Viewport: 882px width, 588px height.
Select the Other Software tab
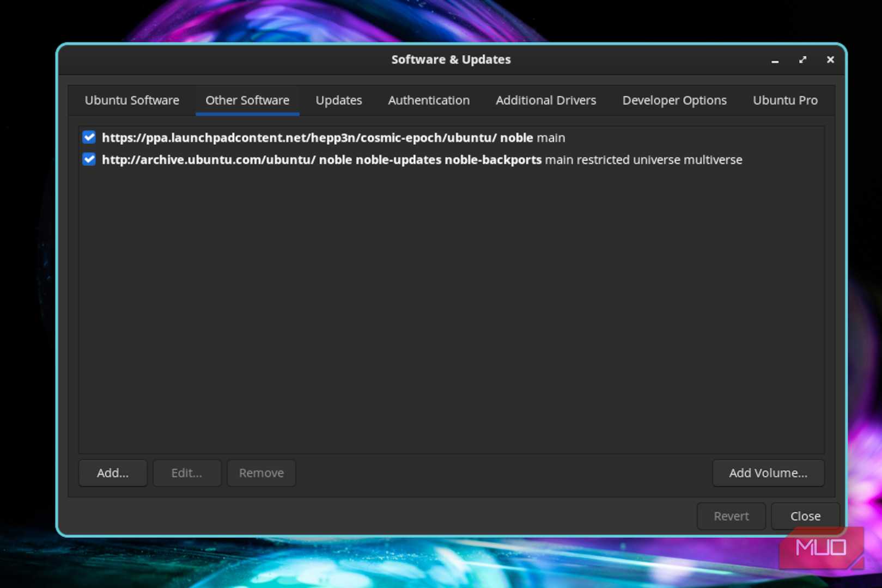click(247, 100)
